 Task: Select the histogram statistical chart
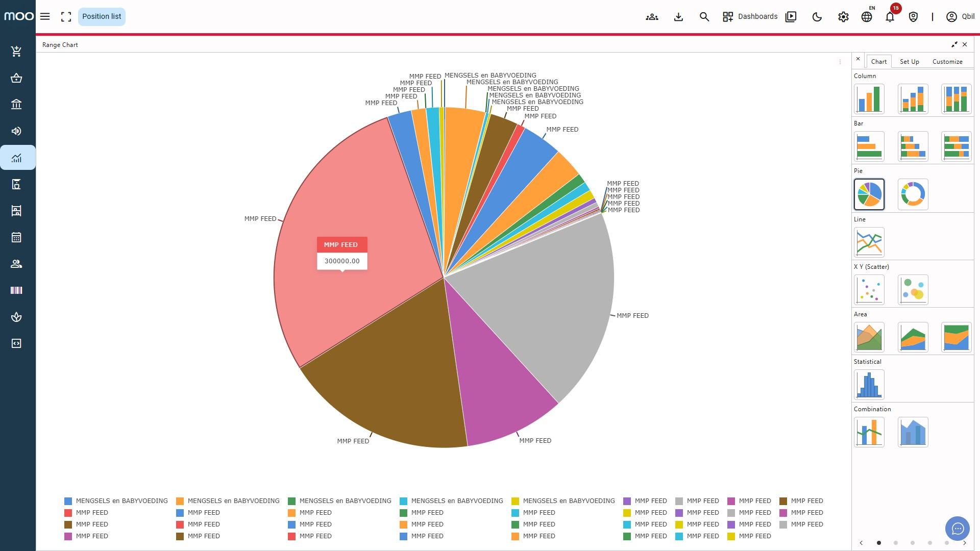(x=869, y=385)
